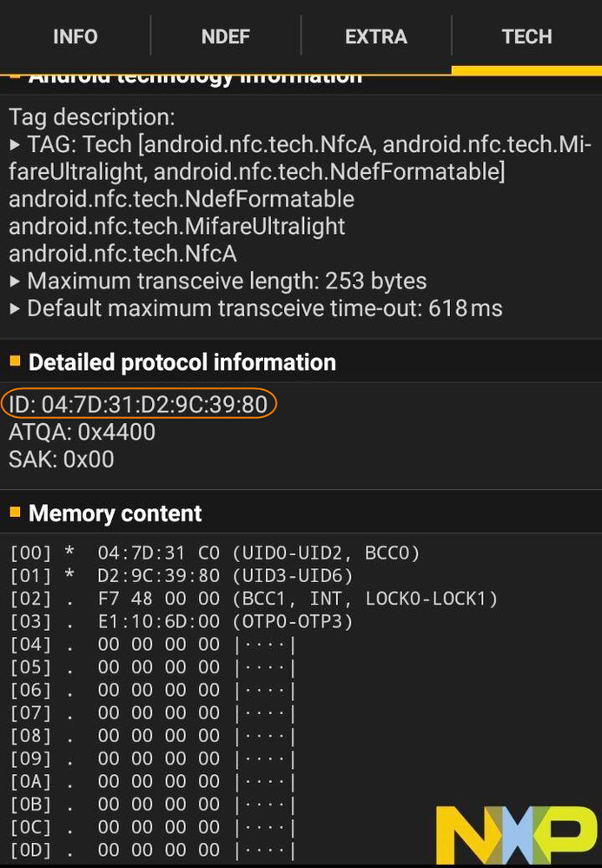This screenshot has width=602, height=868.
Task: Select the TECH tab
Action: pos(526,36)
